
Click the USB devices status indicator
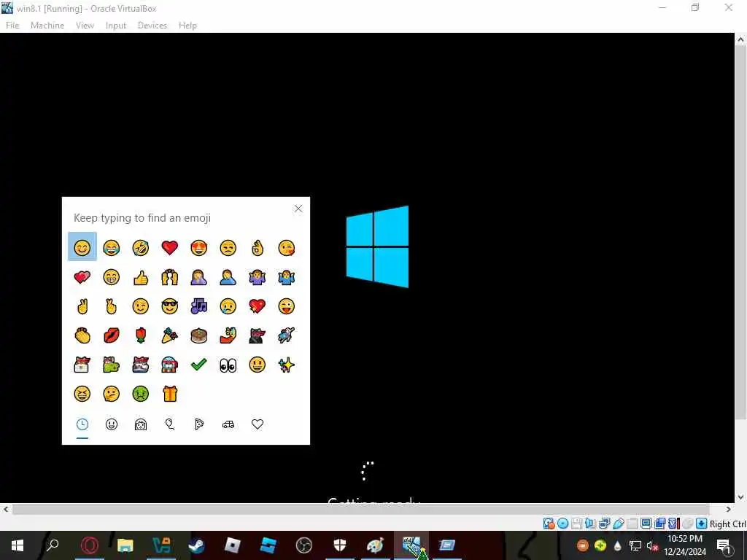(619, 524)
